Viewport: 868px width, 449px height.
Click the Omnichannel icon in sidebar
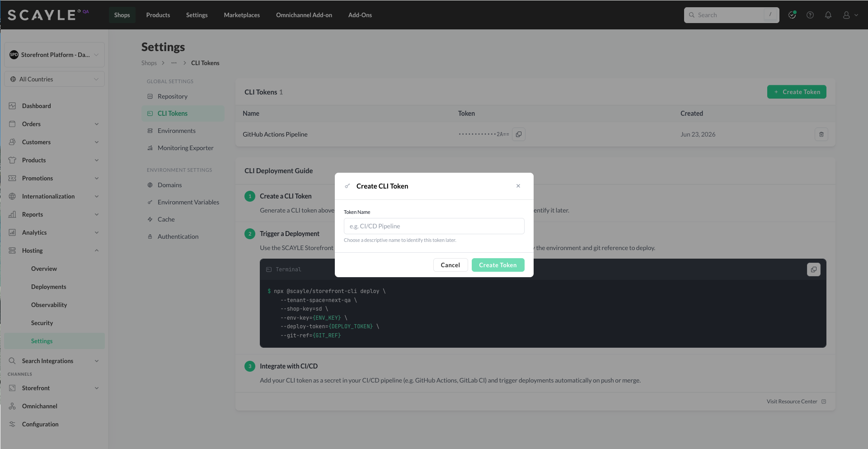(x=12, y=406)
